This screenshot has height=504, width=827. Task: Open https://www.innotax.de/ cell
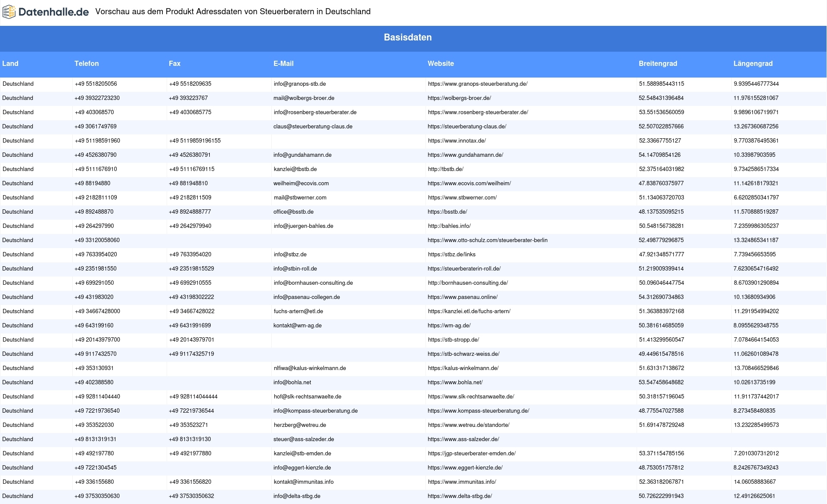[457, 141]
